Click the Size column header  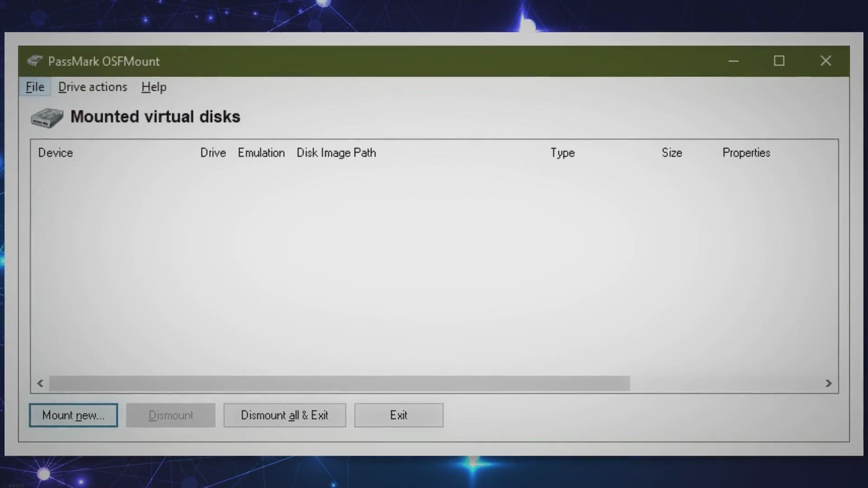point(672,153)
